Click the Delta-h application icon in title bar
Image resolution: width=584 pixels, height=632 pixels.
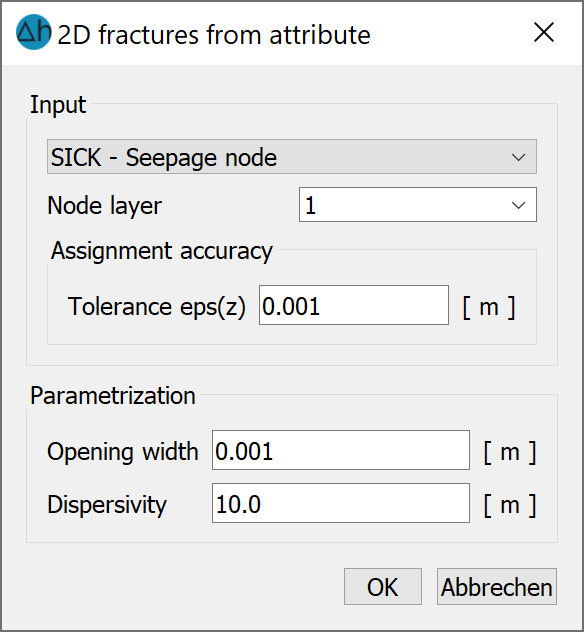pyautogui.click(x=34, y=32)
